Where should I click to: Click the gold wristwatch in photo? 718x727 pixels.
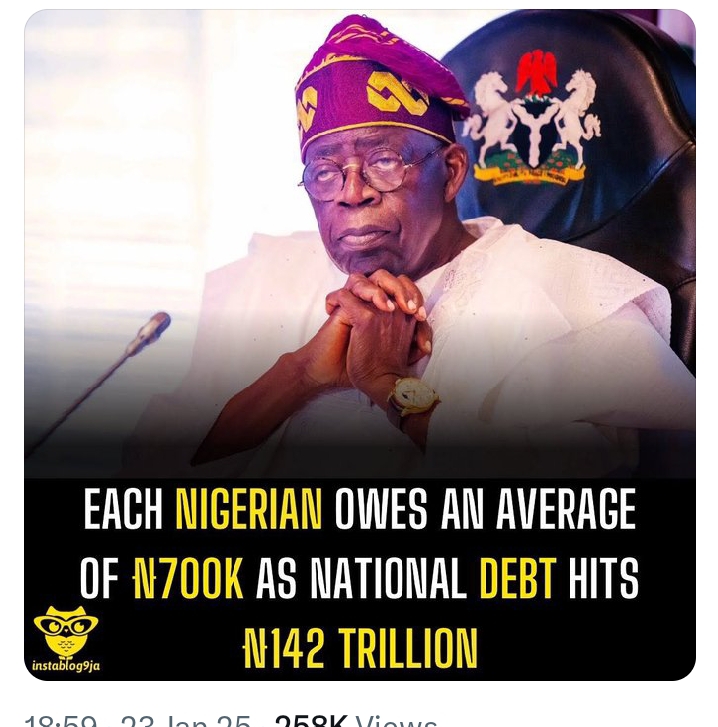[x=412, y=397]
